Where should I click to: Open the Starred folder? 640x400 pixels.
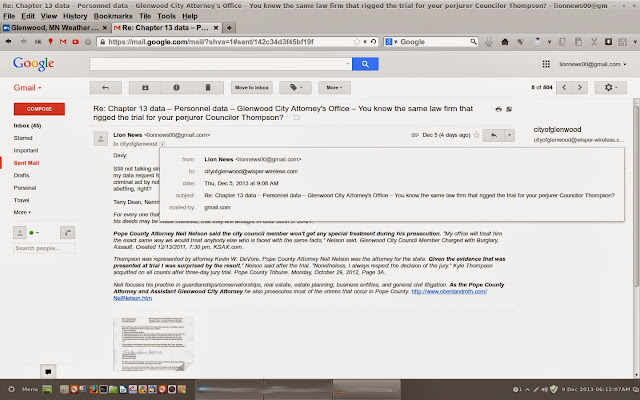[x=23, y=138]
